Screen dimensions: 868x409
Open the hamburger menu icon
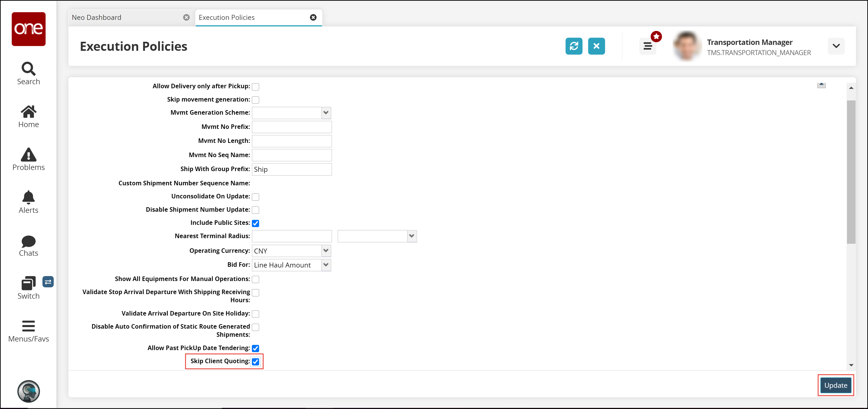coord(648,46)
